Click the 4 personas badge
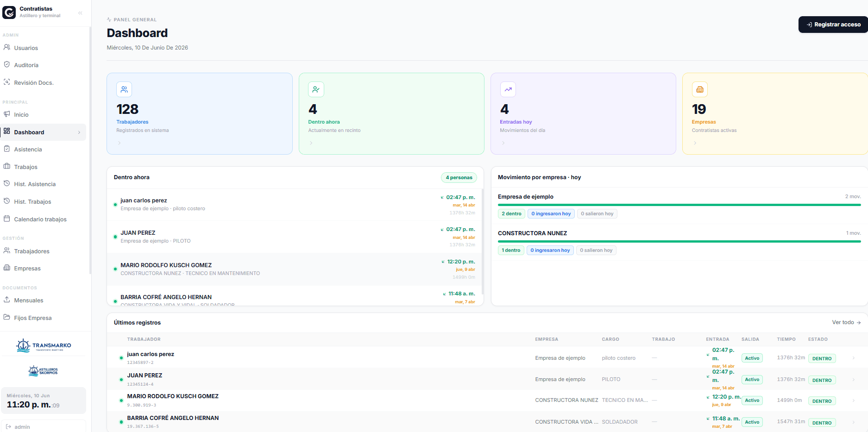 [459, 177]
